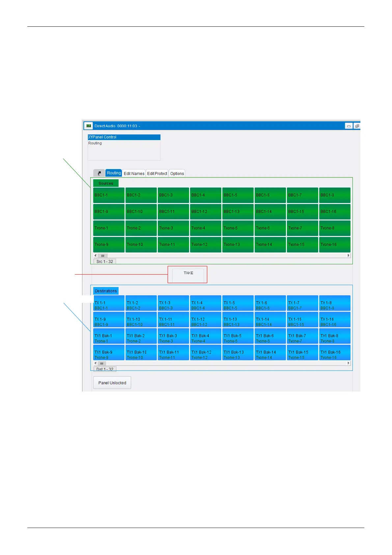
Task: Open the Options tab
Action: [x=177, y=173]
